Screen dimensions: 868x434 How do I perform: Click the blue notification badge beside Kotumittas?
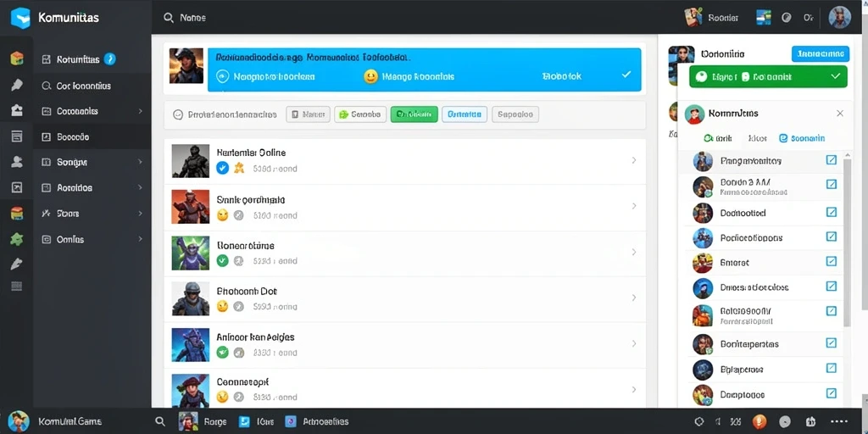tap(110, 58)
